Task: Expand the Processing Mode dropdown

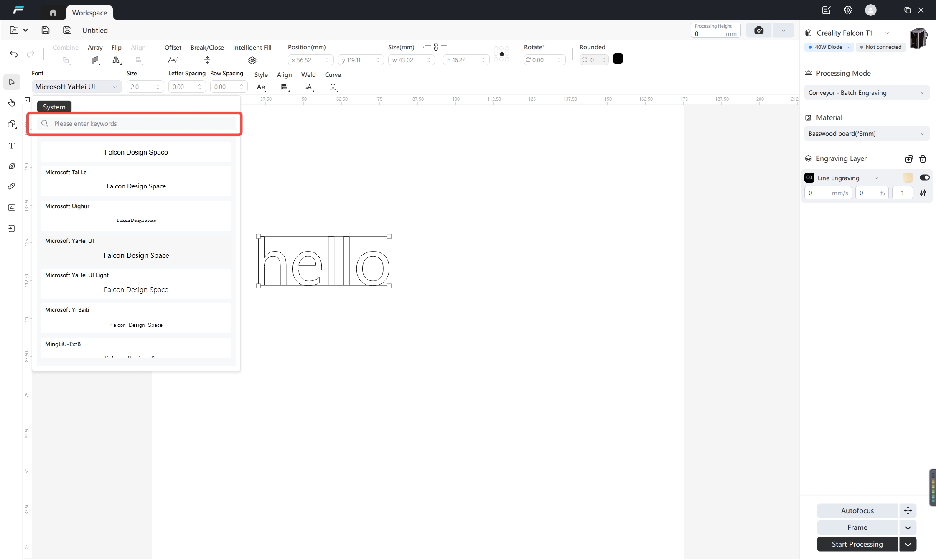Action: 867,93
